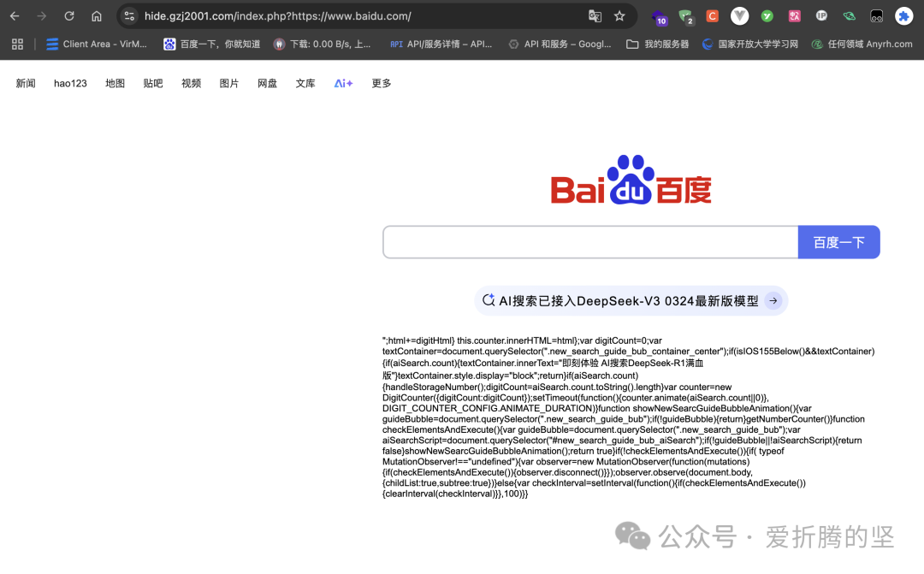Open the API/服务详情 bookmark

tap(441, 44)
